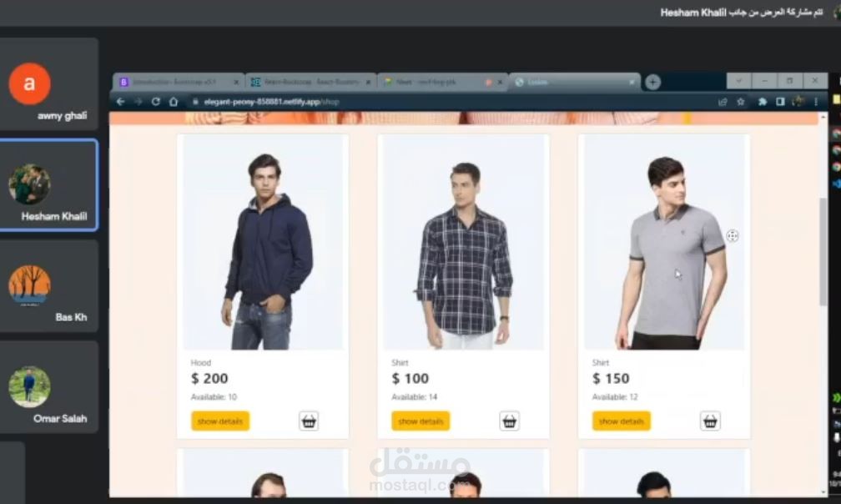Toggle the browser side panel

[780, 101]
